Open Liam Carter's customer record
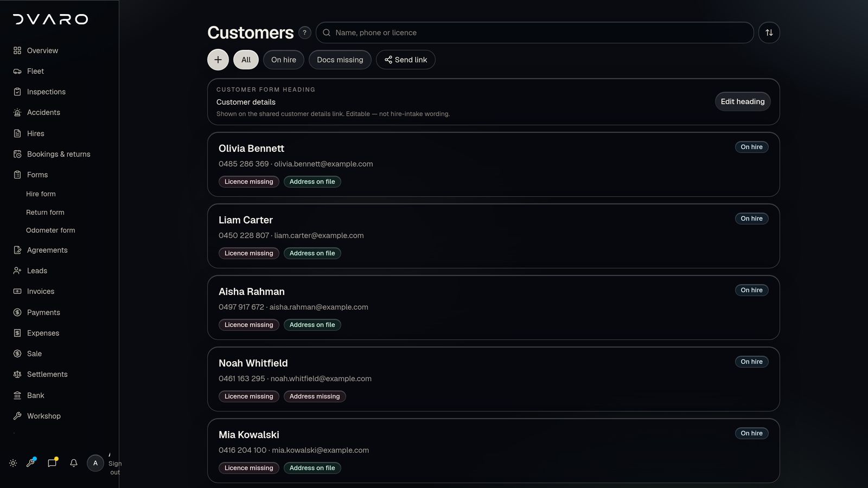The width and height of the screenshot is (868, 488). click(493, 236)
